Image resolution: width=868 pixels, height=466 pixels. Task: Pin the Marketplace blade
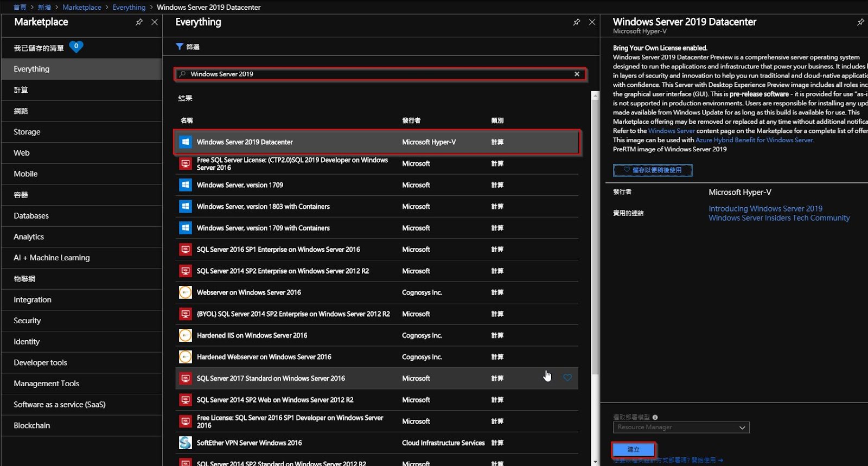pos(139,22)
